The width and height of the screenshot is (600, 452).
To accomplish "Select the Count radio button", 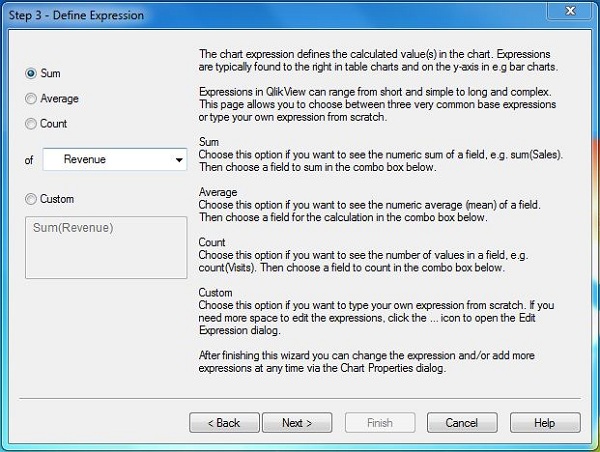I will tap(31, 124).
